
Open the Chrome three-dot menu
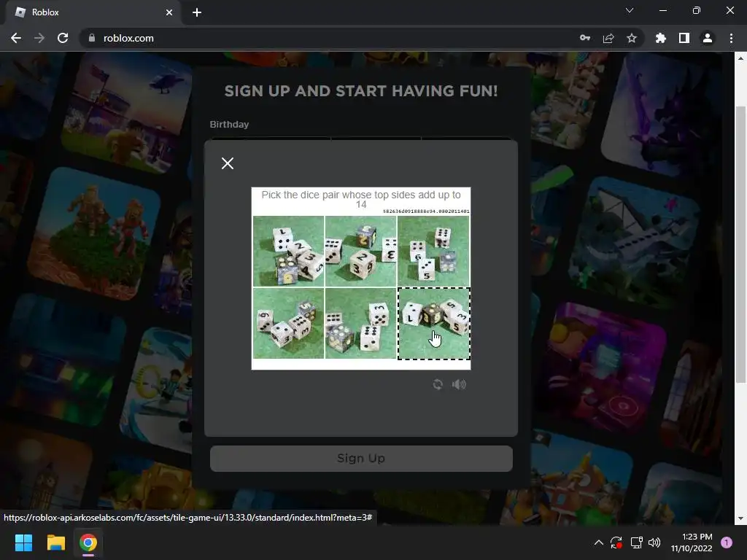(731, 38)
